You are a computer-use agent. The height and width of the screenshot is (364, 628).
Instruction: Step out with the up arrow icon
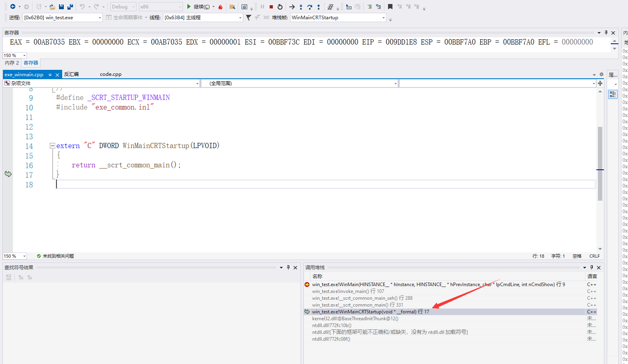pyautogui.click(x=319, y=7)
